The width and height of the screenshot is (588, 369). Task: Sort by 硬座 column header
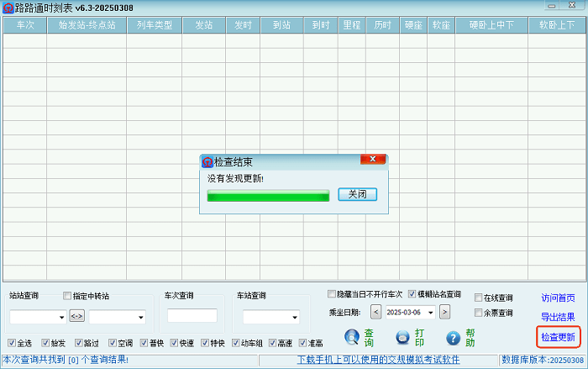(x=413, y=25)
